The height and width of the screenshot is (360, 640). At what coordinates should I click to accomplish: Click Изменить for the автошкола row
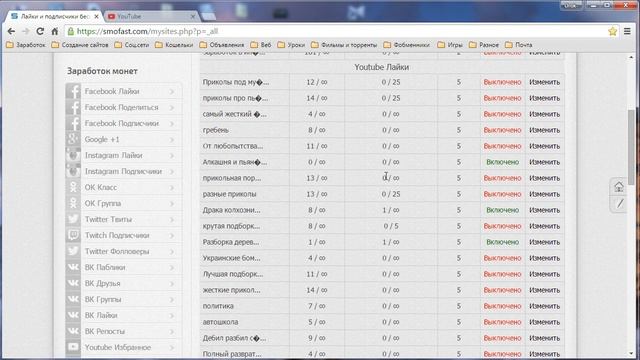click(x=544, y=322)
